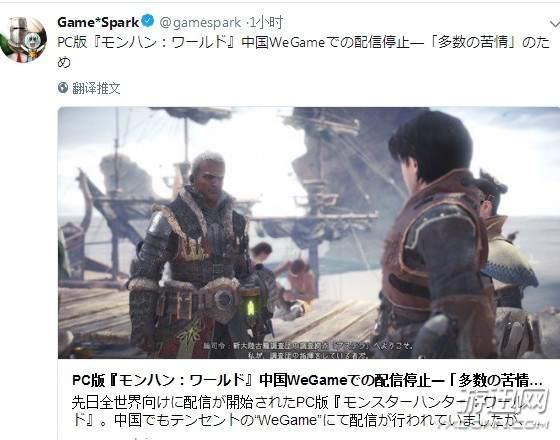
Task: Open the Game*Spark display name
Action: click(x=98, y=22)
